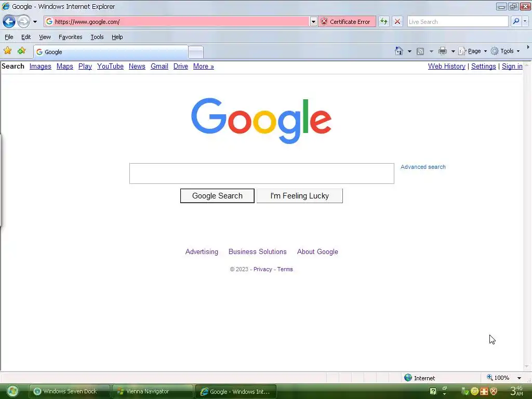Expand the Print dropdown arrow
This screenshot has width=532, height=399.
click(453, 51)
